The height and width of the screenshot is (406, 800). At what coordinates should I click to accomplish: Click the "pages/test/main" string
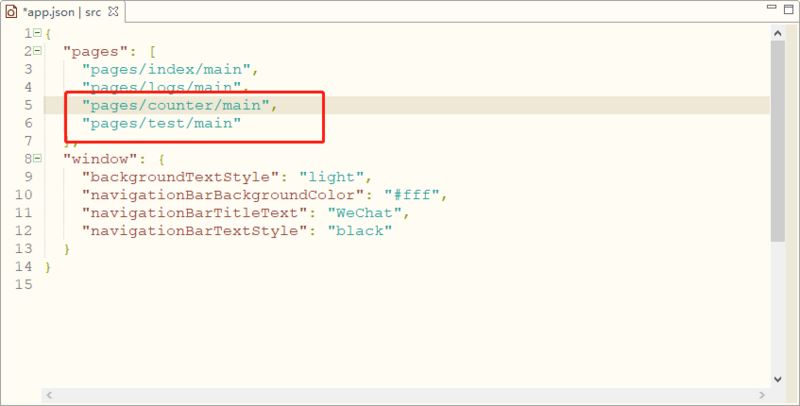[x=161, y=123]
